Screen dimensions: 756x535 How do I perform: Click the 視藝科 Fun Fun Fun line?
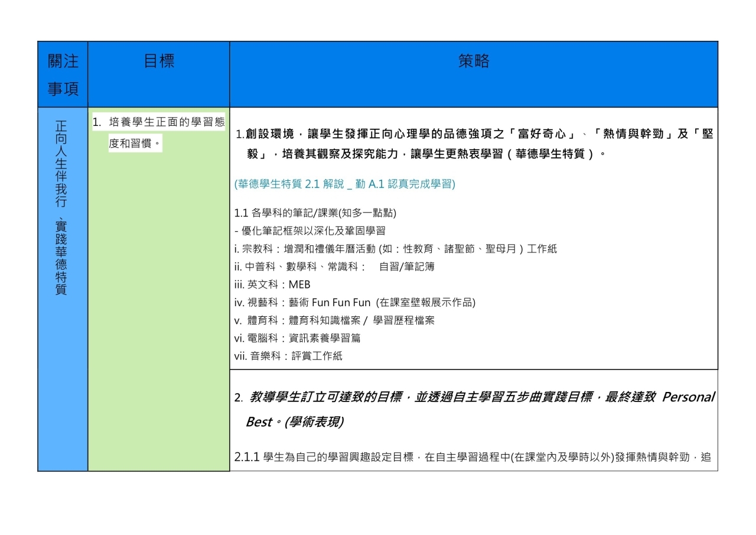(354, 303)
